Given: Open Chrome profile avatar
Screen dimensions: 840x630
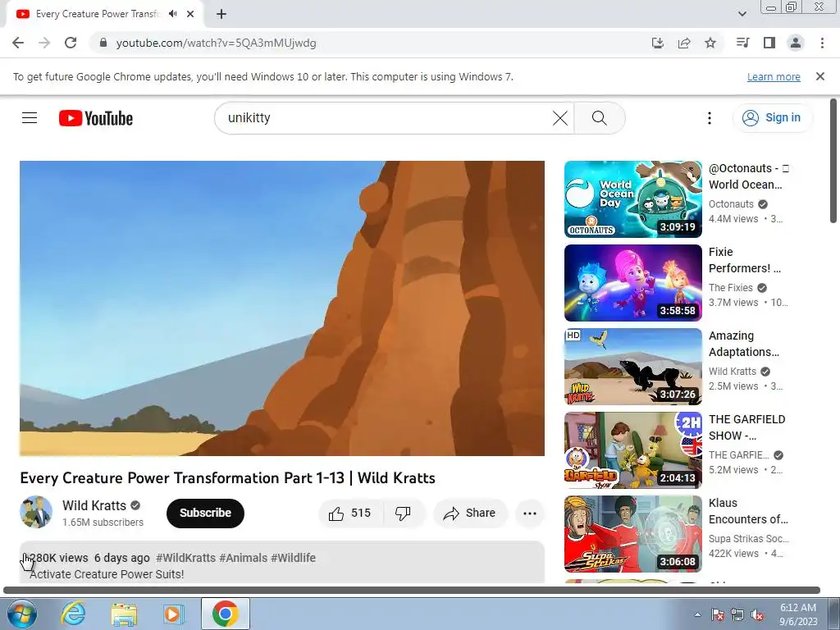Looking at the screenshot, I should coord(796,43).
